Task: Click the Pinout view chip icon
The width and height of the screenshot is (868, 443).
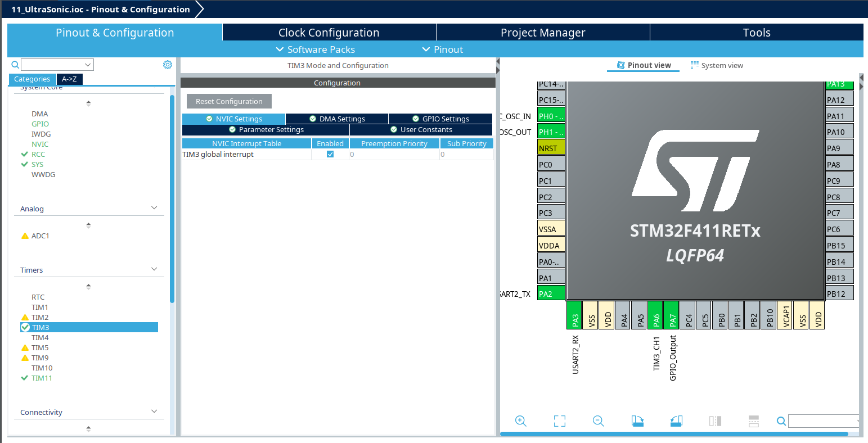Action: click(x=621, y=65)
